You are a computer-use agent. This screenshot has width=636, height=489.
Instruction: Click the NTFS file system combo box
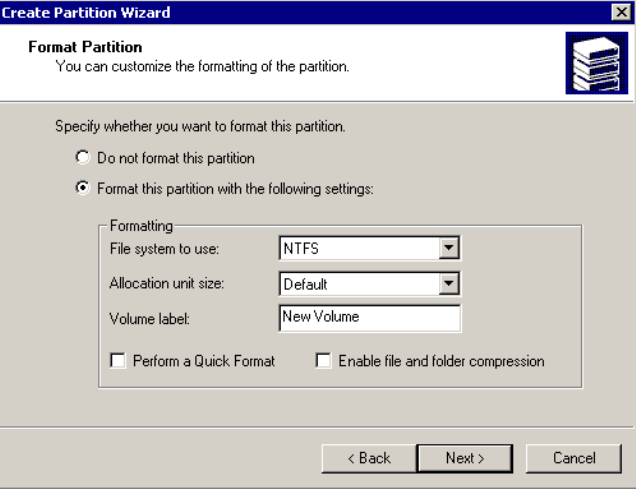[358, 247]
